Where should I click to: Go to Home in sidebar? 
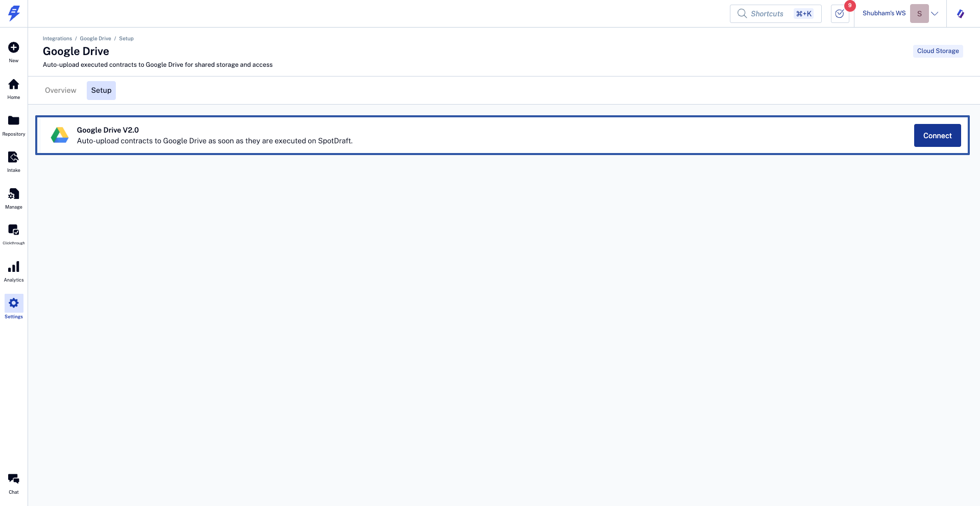14,84
